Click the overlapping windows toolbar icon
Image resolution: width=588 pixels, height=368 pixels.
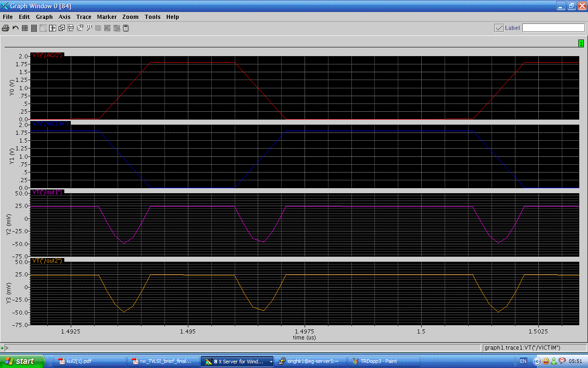[62, 28]
